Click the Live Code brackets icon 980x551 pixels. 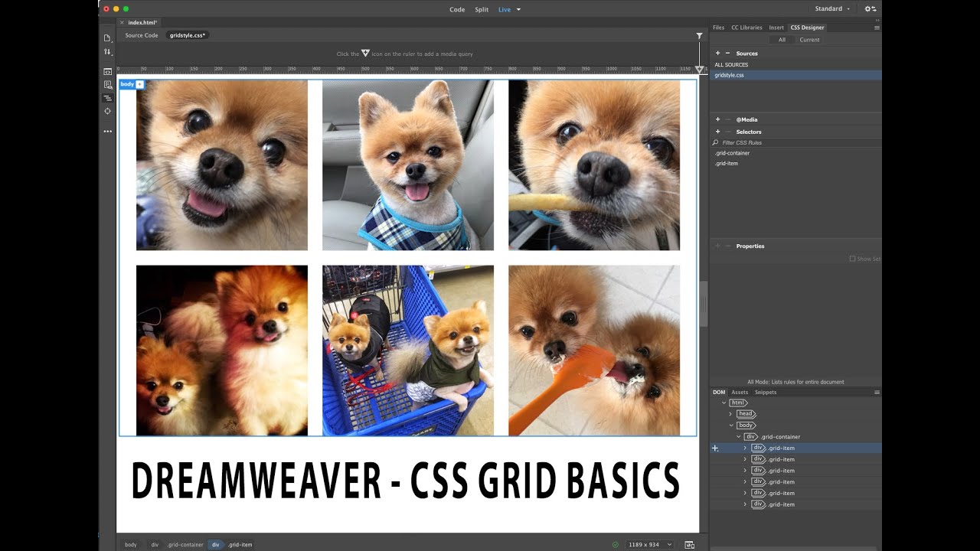point(107,71)
